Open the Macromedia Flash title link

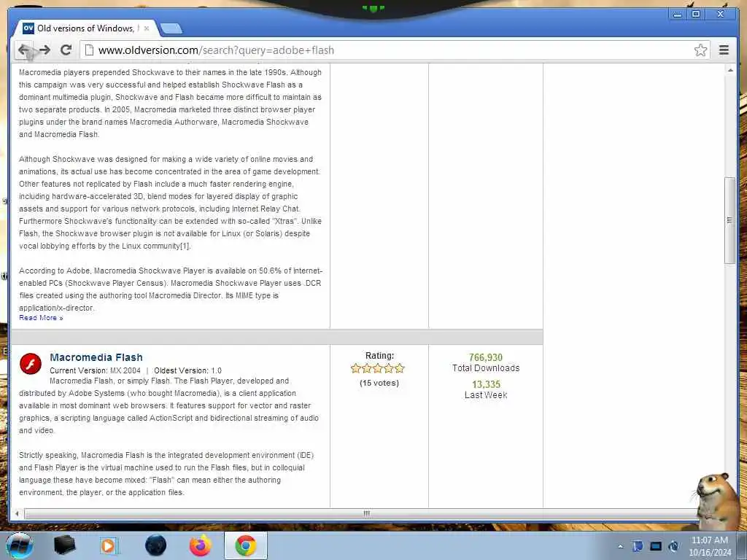tap(96, 357)
